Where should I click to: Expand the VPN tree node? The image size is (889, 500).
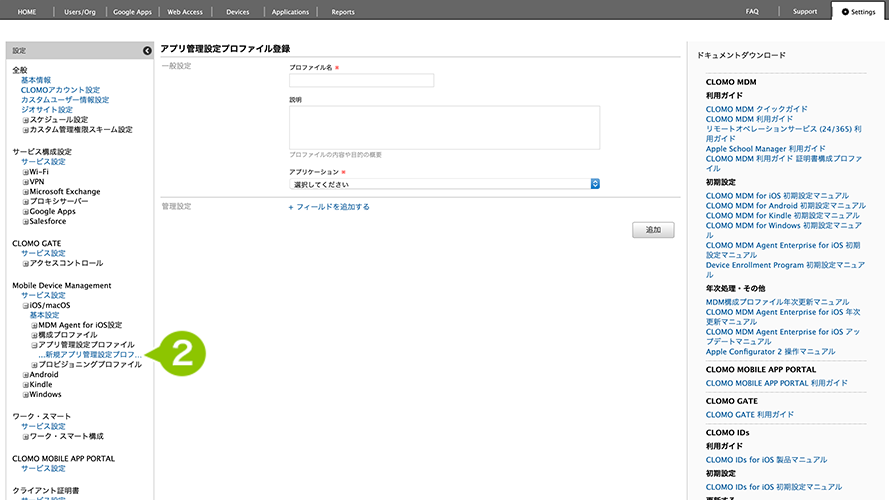26,182
